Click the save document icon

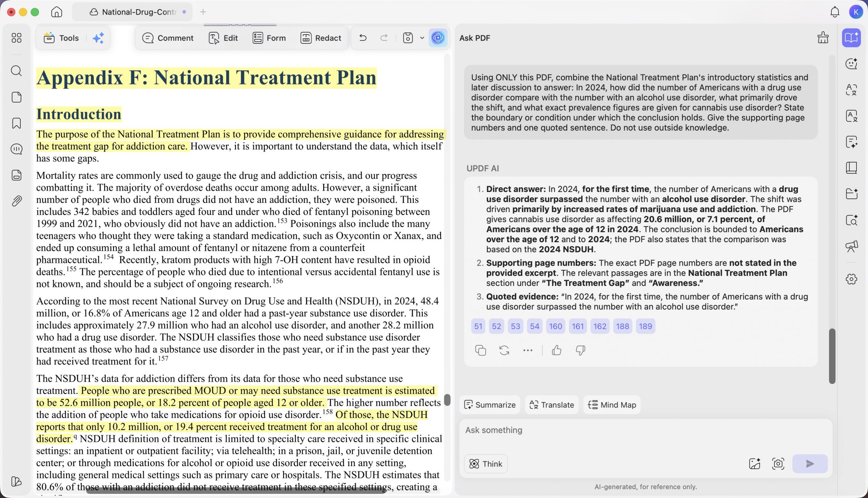point(408,38)
